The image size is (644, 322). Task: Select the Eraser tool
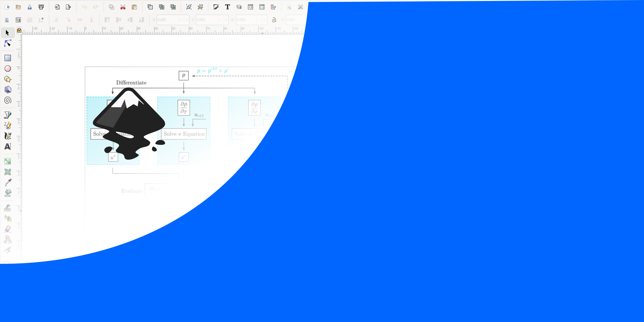click(x=8, y=229)
